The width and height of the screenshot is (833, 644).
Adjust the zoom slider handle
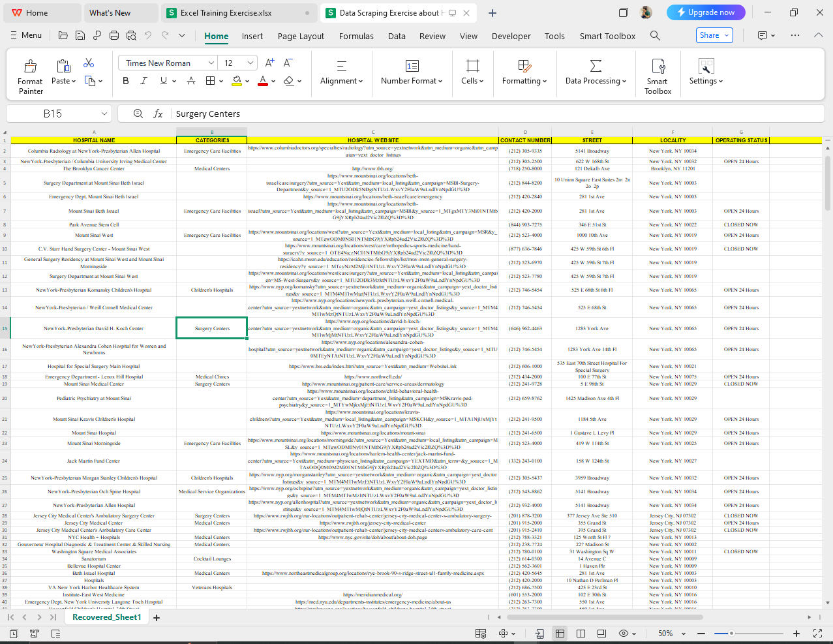tap(732, 634)
